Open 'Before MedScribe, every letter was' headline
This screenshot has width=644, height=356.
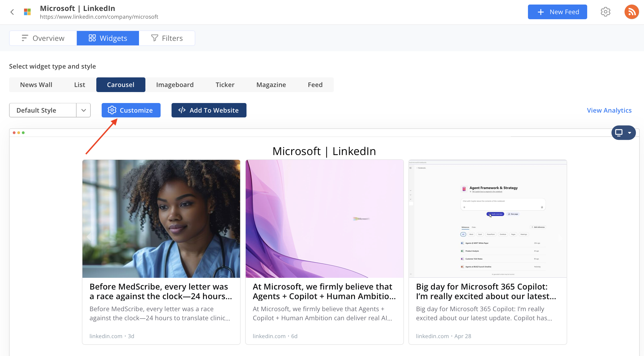161,291
